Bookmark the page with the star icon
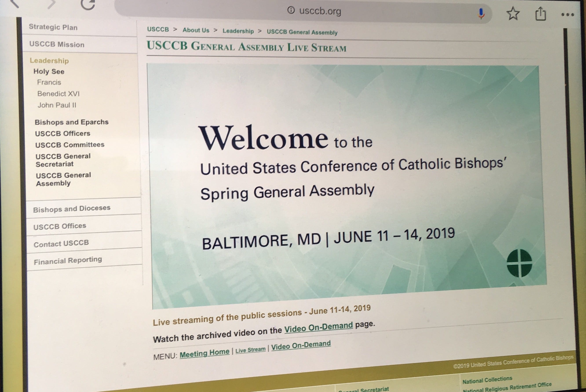The image size is (586, 392). (x=513, y=13)
